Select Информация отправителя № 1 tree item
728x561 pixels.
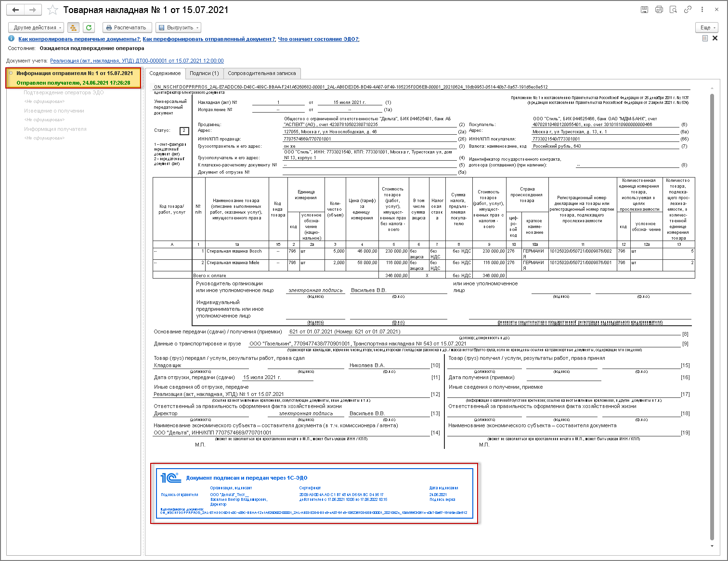tap(75, 73)
